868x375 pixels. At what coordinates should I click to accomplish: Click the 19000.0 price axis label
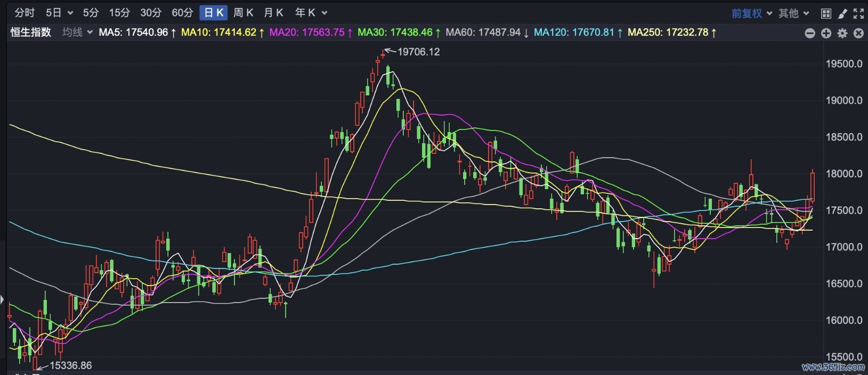844,101
